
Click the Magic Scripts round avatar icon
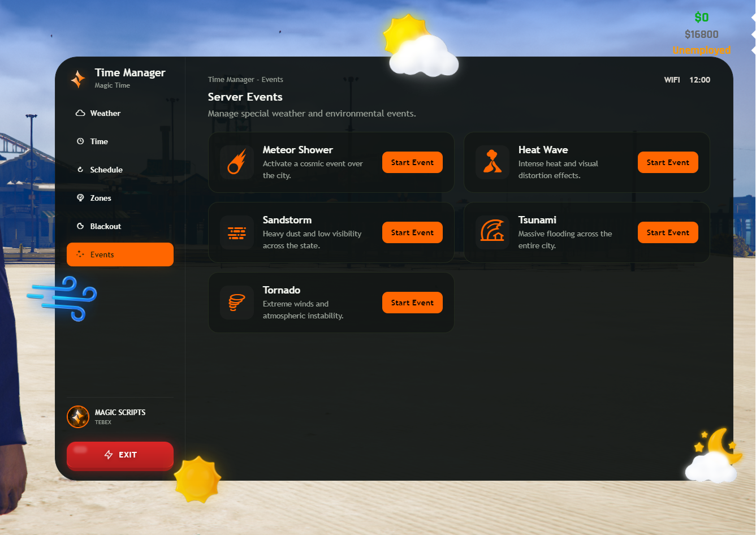tap(78, 417)
